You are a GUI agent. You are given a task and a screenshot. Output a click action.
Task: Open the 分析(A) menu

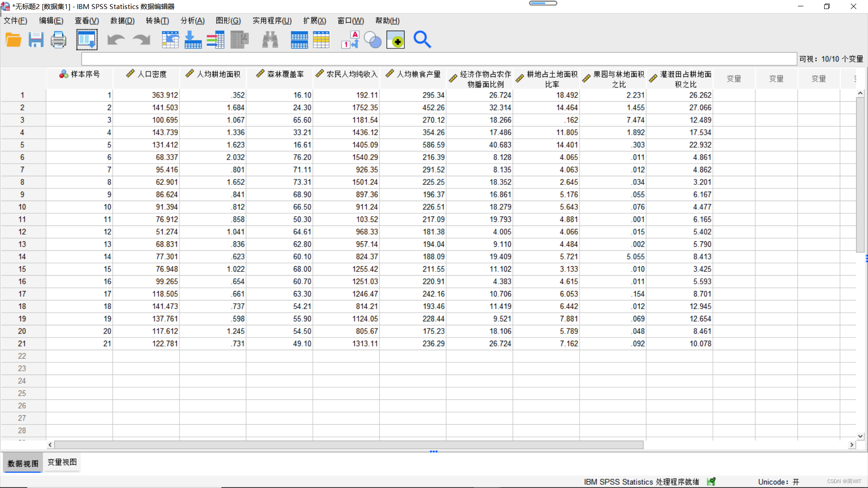click(193, 21)
